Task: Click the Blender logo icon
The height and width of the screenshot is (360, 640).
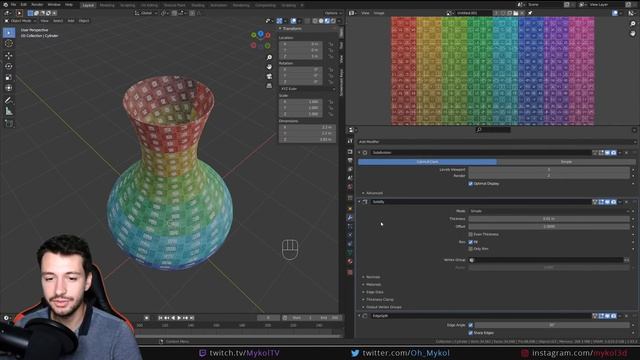Action: click(x=5, y=4)
